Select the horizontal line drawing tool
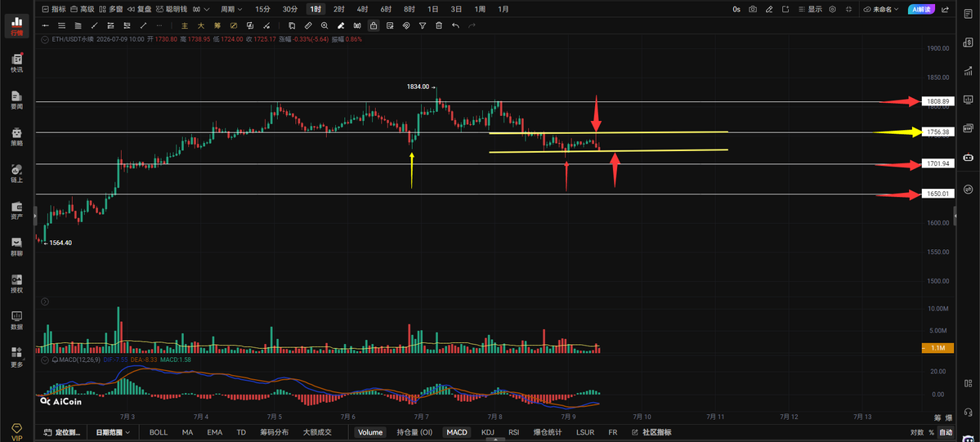 tap(46, 25)
